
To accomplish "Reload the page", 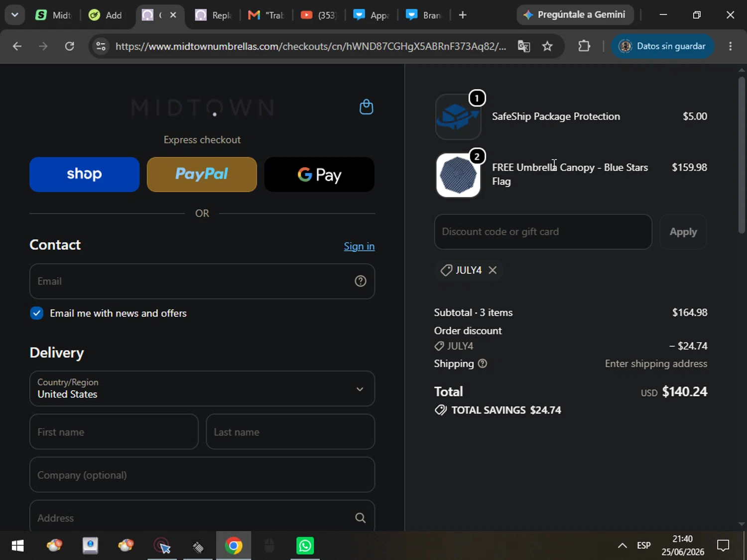I will point(70,46).
